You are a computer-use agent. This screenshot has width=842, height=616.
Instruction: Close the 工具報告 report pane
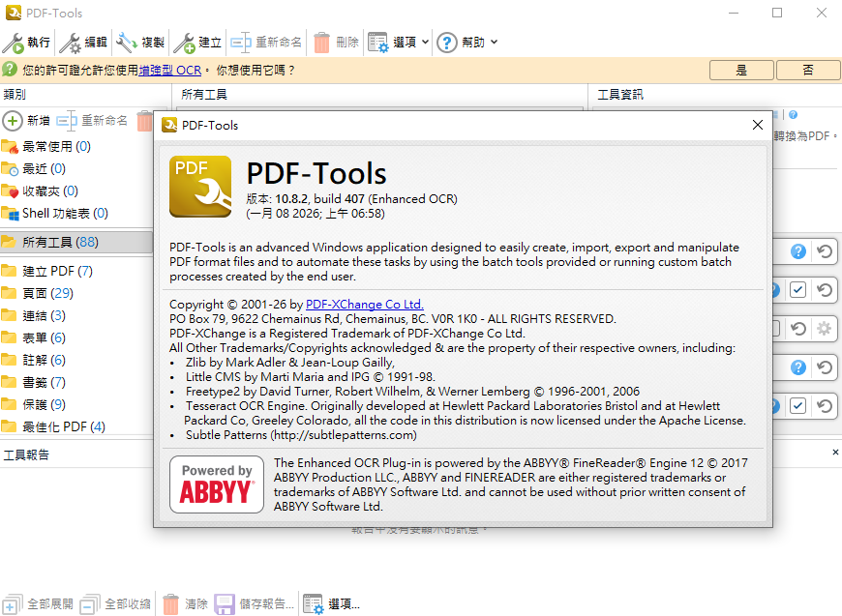pyautogui.click(x=835, y=453)
